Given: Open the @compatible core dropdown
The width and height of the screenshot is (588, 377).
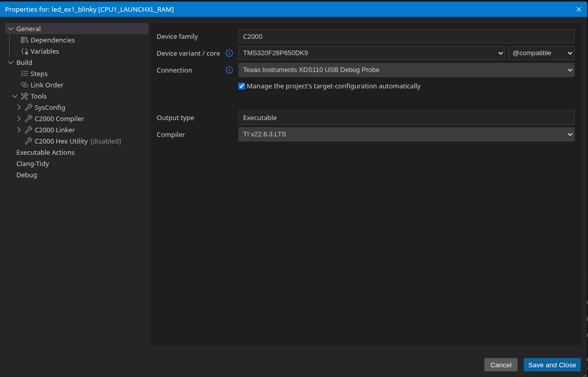Looking at the screenshot, I should point(541,53).
